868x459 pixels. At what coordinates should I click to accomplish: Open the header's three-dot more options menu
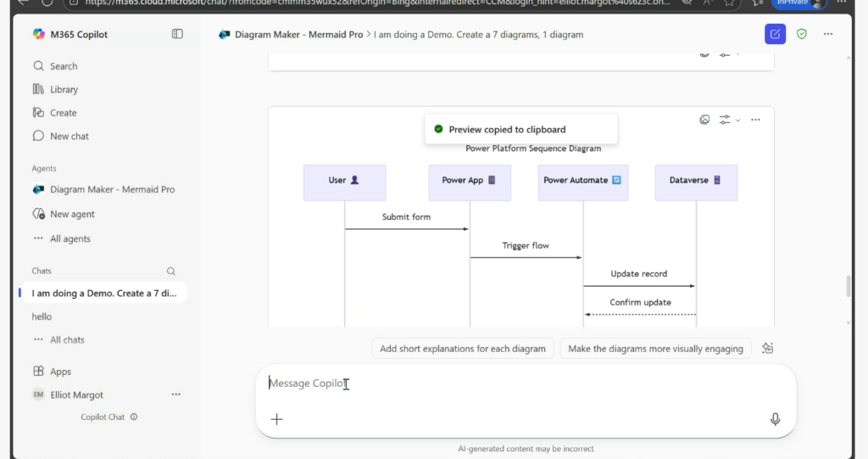[x=828, y=34]
